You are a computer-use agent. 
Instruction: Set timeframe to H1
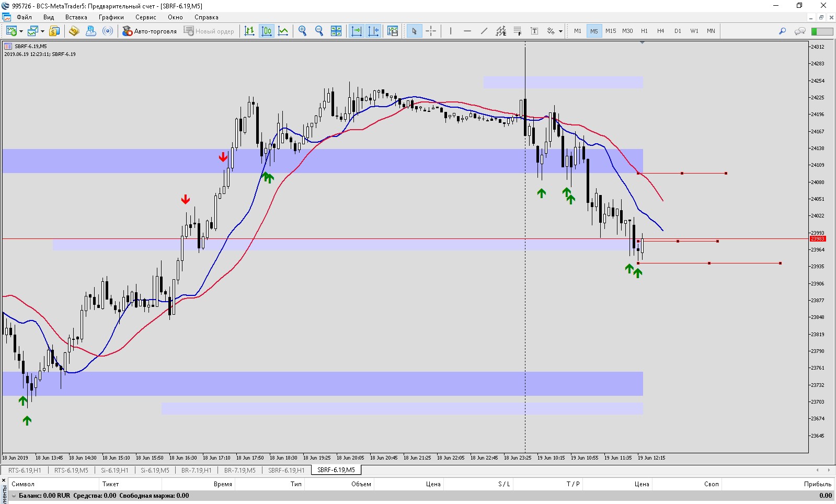[x=644, y=31]
